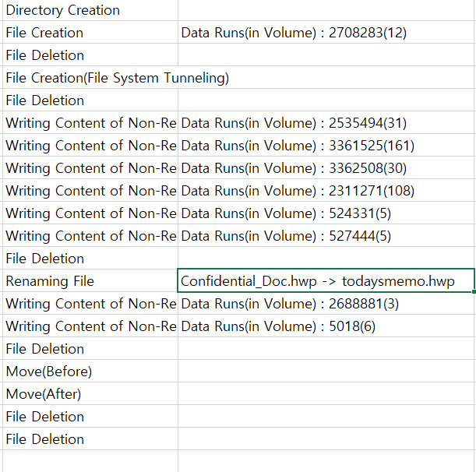Screen dimensions: 476x472
Task: Select the "Writing Content" cell beside 2535494(31)
Action: pos(90,122)
